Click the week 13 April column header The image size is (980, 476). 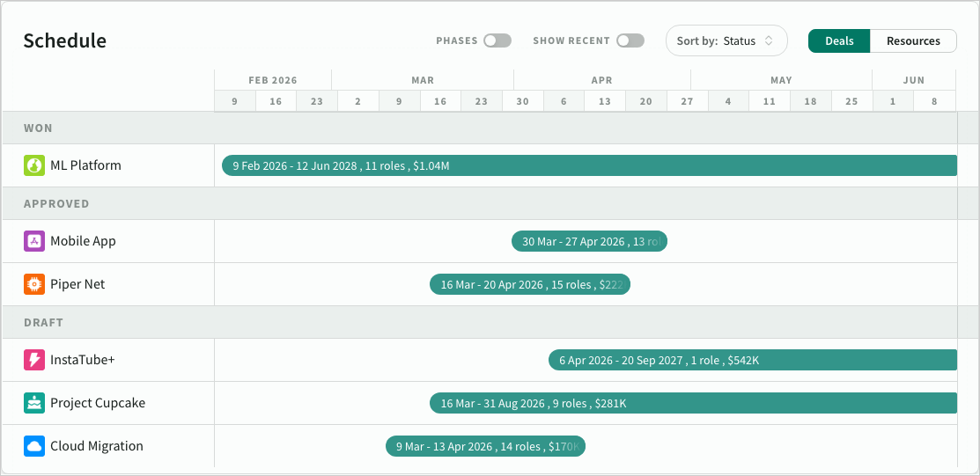(604, 101)
